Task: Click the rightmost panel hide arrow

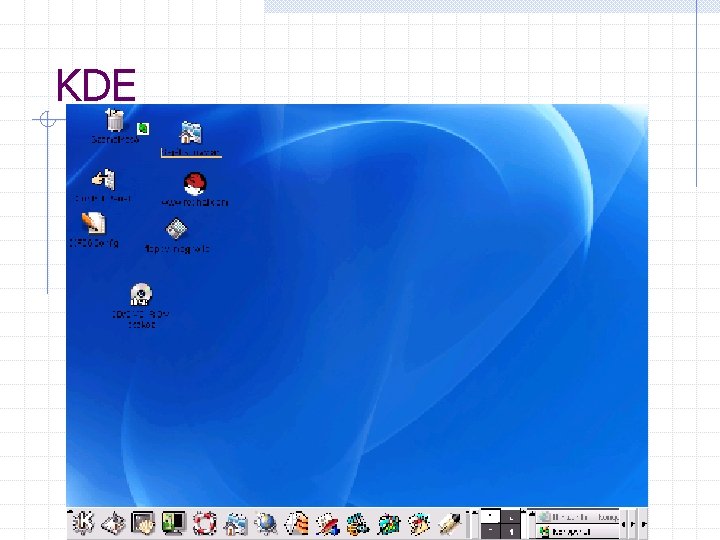Action: [644, 523]
